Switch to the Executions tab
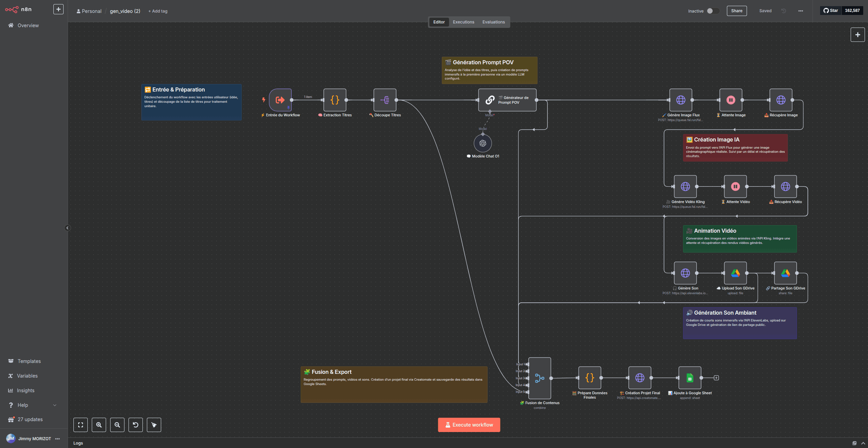 [x=463, y=22]
